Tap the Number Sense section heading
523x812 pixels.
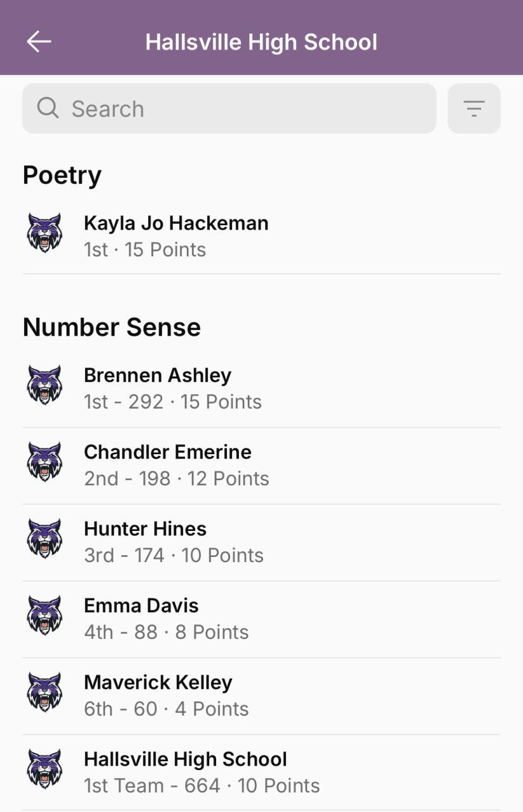pos(112,327)
